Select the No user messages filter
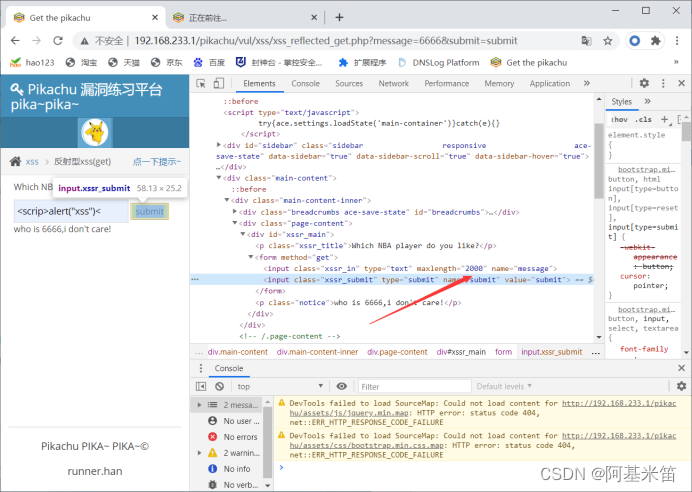This screenshot has width=692, height=492. coord(233,421)
